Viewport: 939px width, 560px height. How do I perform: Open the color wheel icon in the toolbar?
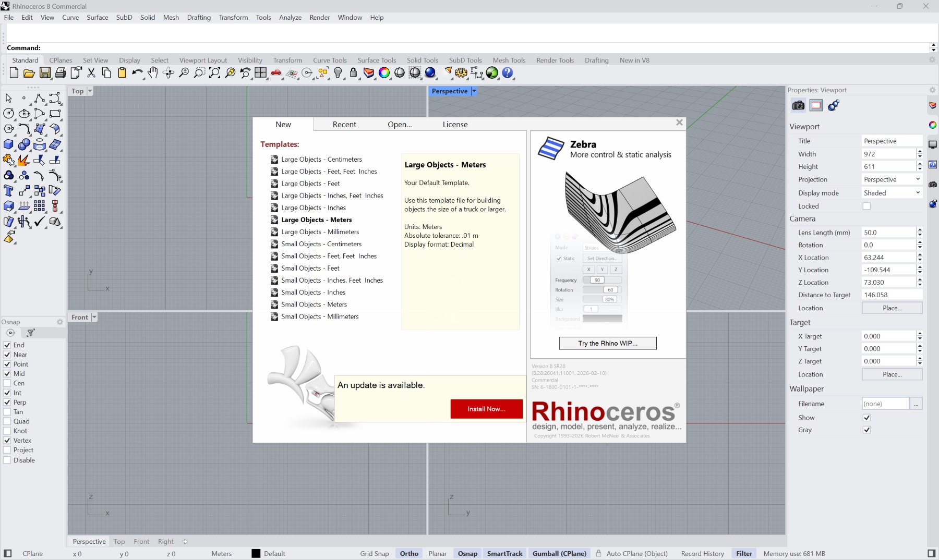click(384, 73)
